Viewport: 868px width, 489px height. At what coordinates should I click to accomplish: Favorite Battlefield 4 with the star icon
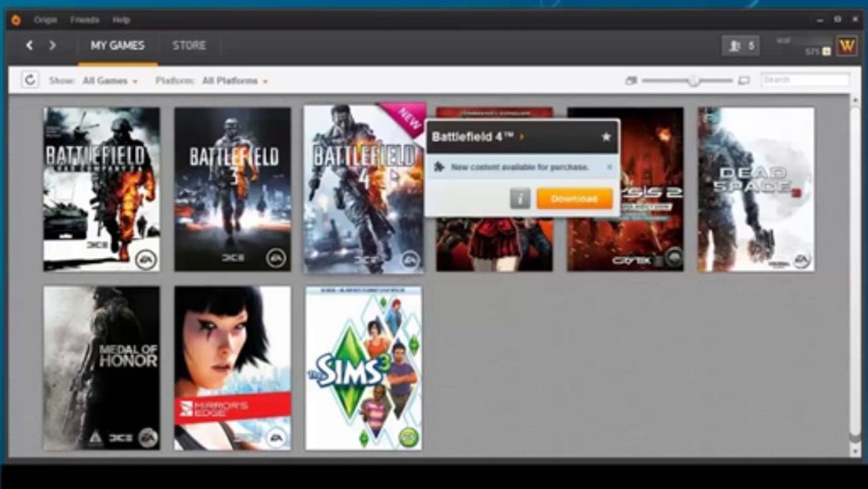coord(606,137)
